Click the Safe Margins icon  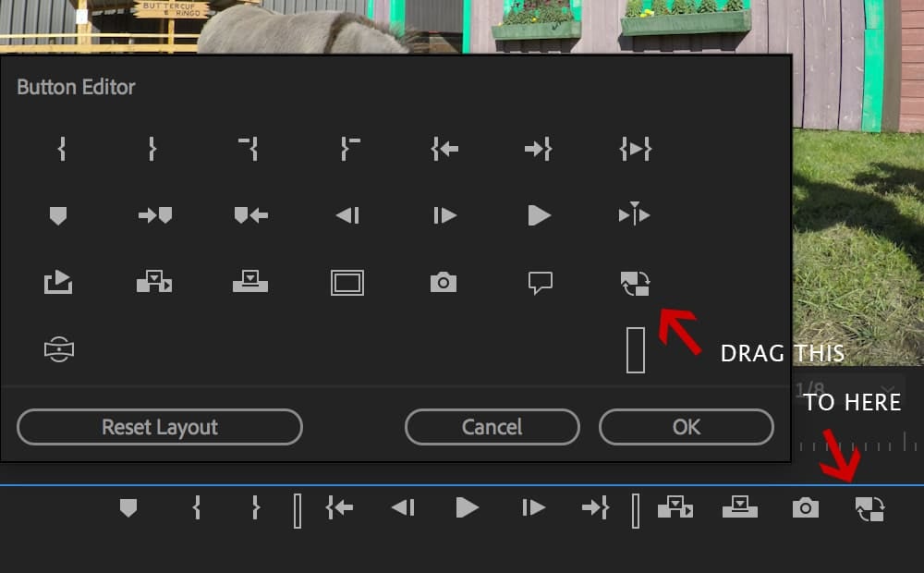click(x=346, y=283)
